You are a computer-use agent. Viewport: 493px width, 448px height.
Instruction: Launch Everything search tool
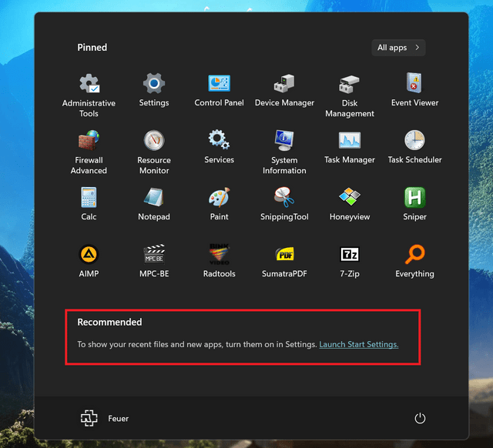pyautogui.click(x=414, y=261)
